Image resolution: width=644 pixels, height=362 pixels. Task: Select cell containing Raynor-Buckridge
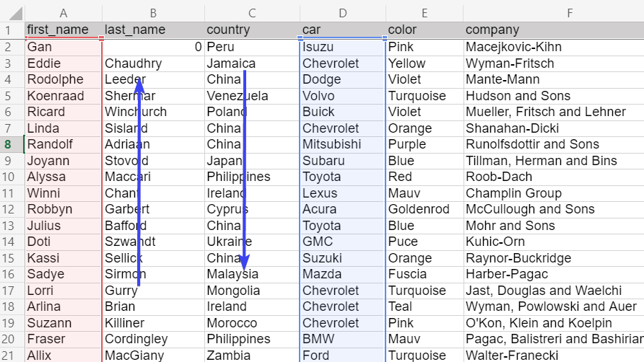(x=553, y=258)
